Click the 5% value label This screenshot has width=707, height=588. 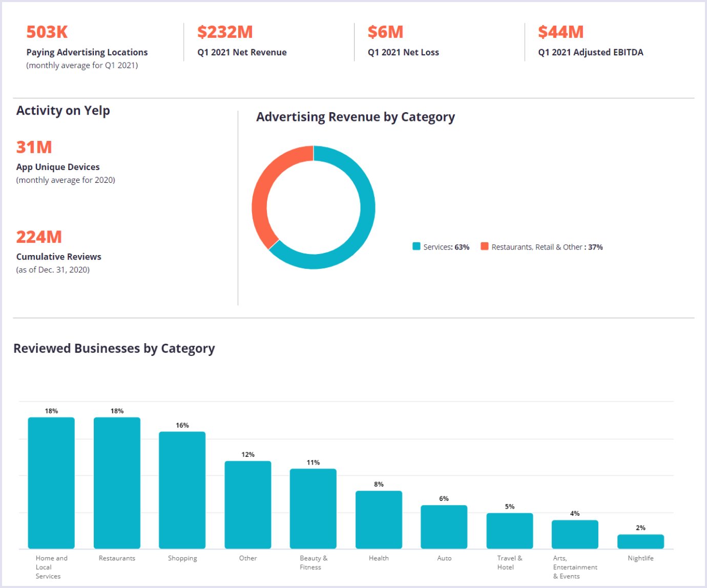point(510,507)
